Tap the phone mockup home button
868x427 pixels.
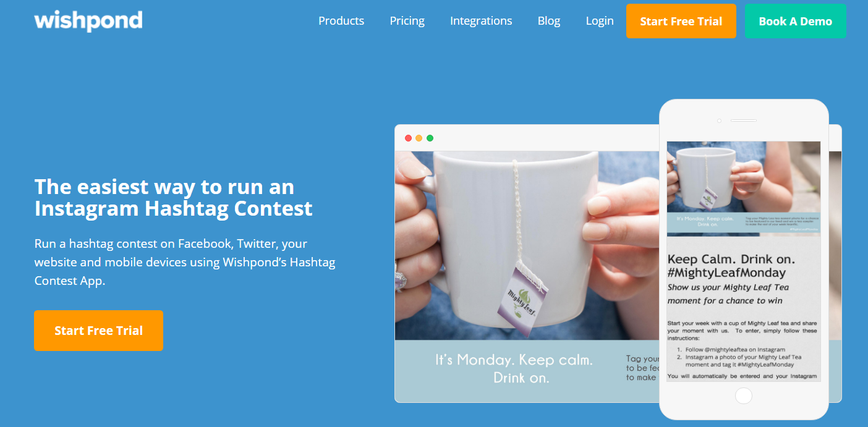pos(744,395)
